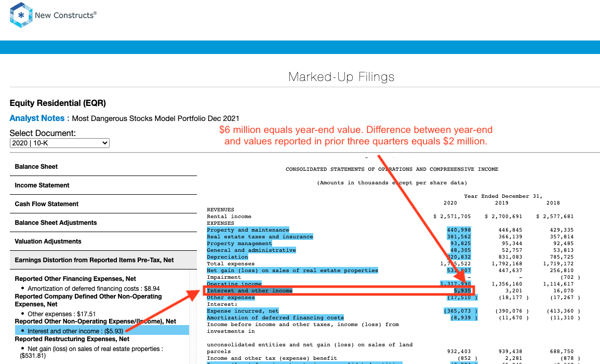Click the 381,562 value for 2020
600x364 pixels.
(x=459, y=237)
